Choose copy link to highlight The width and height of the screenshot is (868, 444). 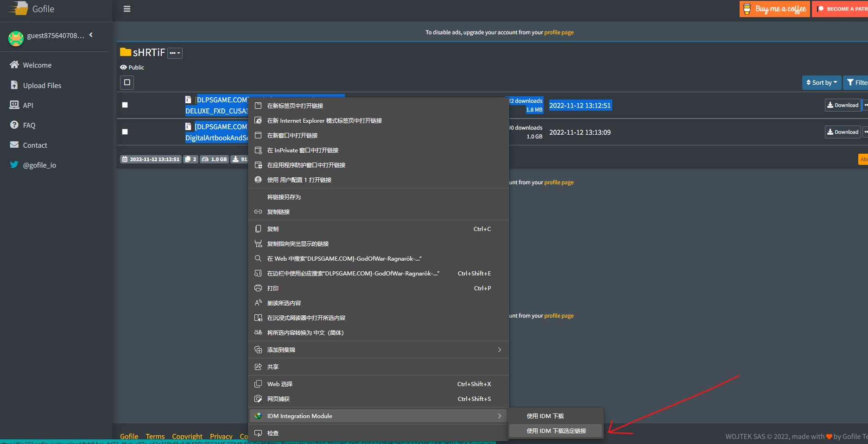click(x=379, y=244)
